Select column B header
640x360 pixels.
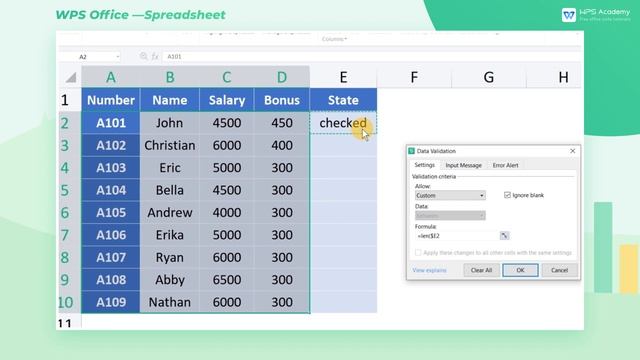pyautogui.click(x=170, y=77)
